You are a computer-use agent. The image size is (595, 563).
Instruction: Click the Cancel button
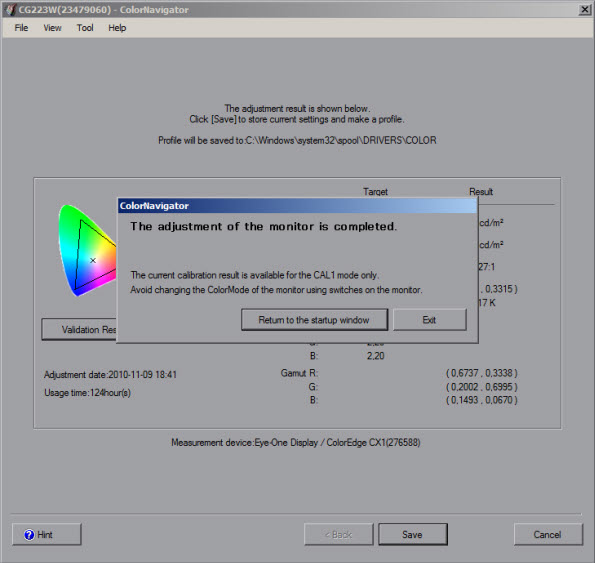click(x=548, y=534)
